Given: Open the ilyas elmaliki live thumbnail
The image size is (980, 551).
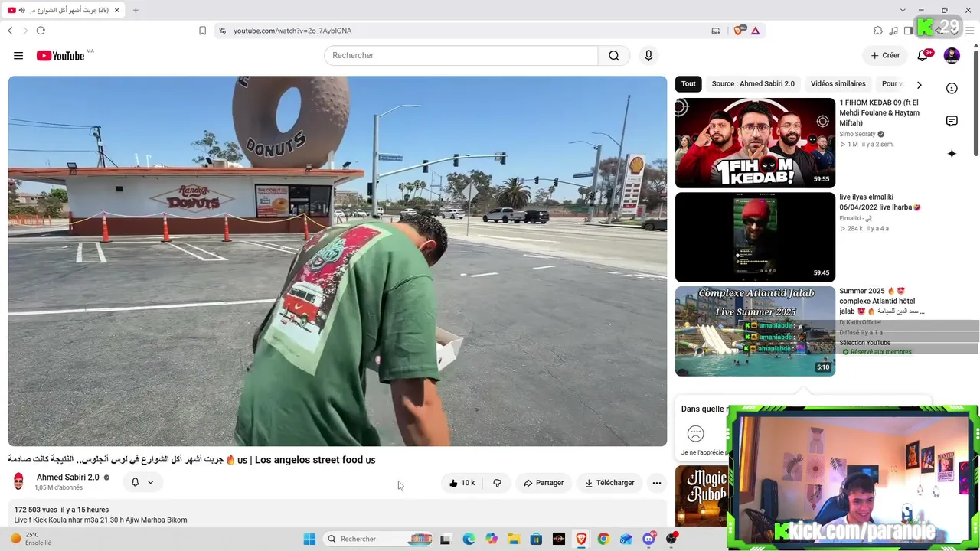Looking at the screenshot, I should [x=755, y=237].
